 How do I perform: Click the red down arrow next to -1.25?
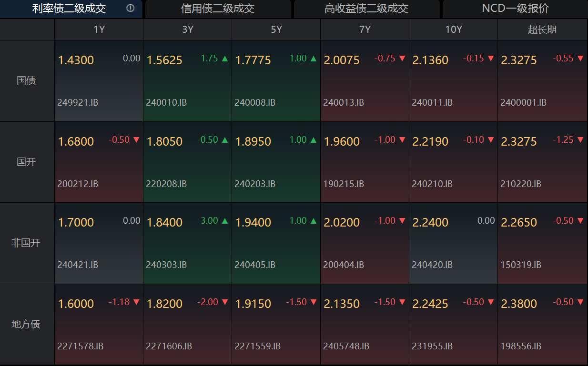(x=580, y=140)
